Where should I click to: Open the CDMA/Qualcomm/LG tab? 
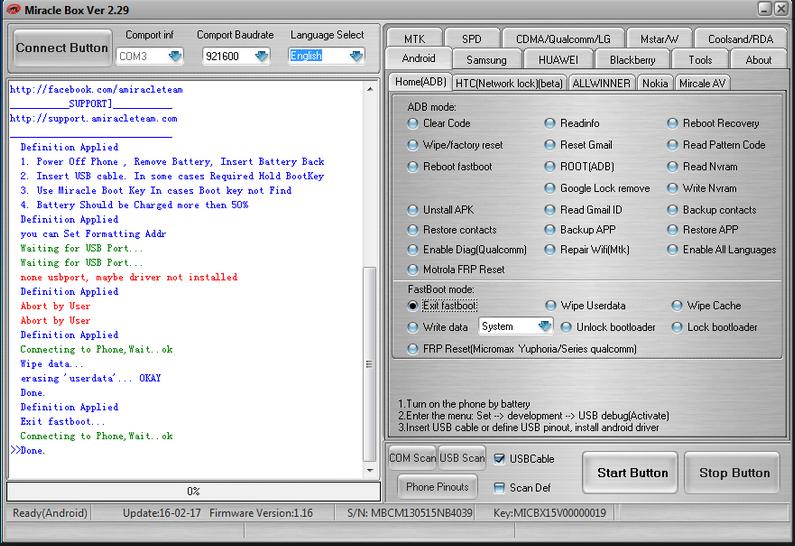[x=563, y=39]
